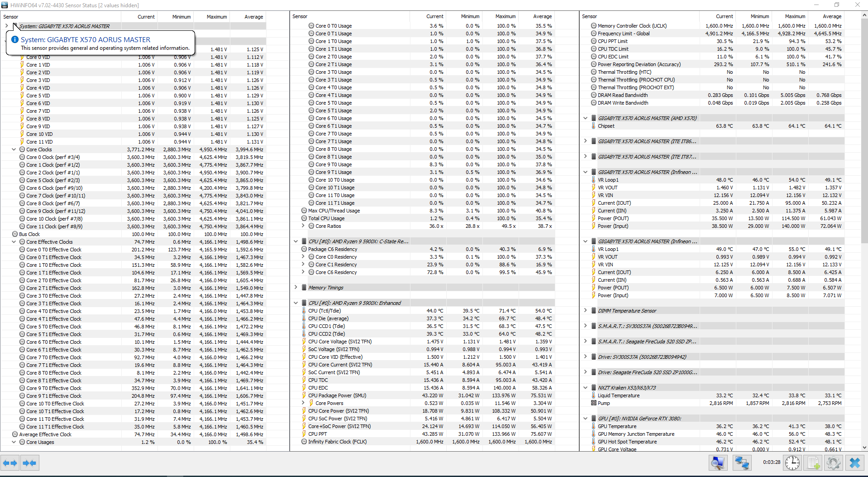The width and height of the screenshot is (868, 477).
Task: Expand the Memory Timings section
Action: click(x=296, y=288)
